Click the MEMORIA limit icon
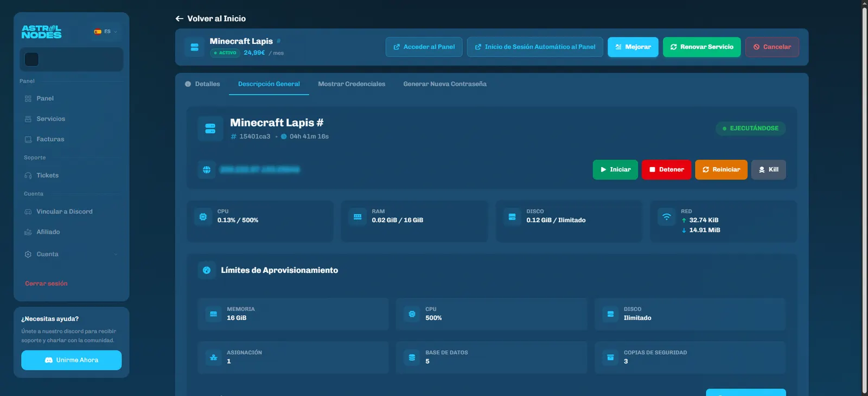Viewport: 868px width, 396px height. [x=214, y=314]
